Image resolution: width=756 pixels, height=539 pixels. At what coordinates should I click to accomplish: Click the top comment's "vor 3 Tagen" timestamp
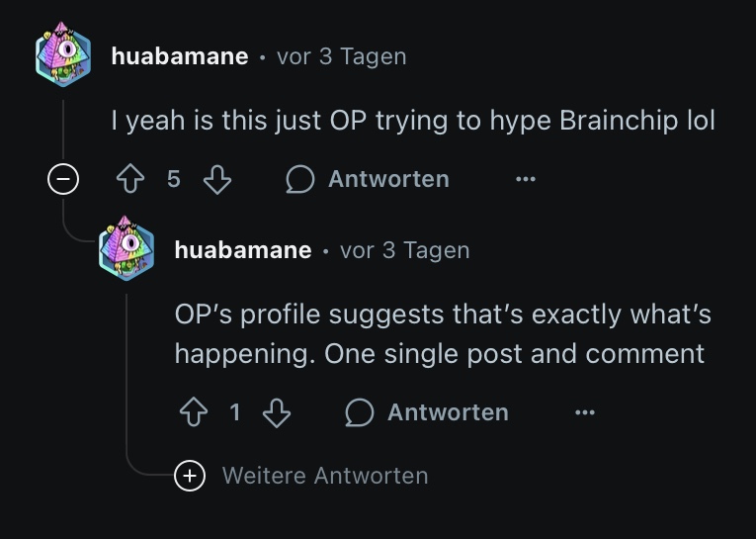point(341,56)
